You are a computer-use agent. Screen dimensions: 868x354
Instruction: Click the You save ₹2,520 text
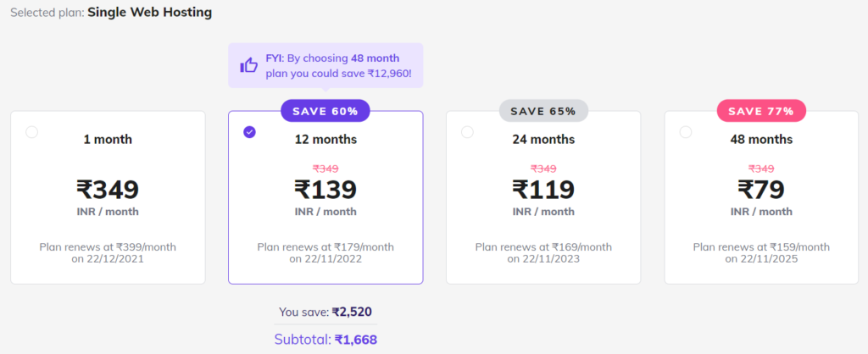325,313
